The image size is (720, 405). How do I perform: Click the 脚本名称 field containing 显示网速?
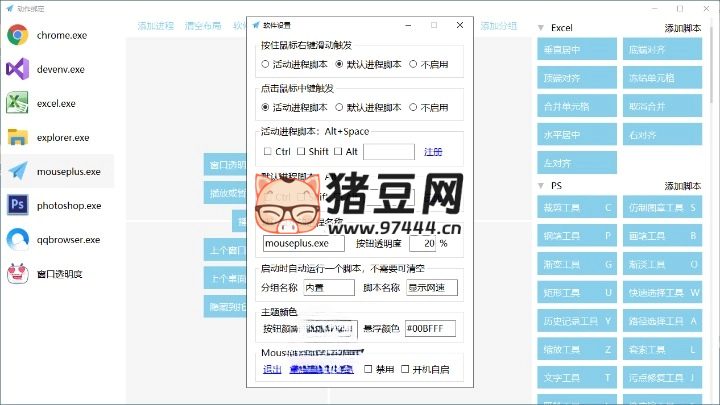[432, 287]
